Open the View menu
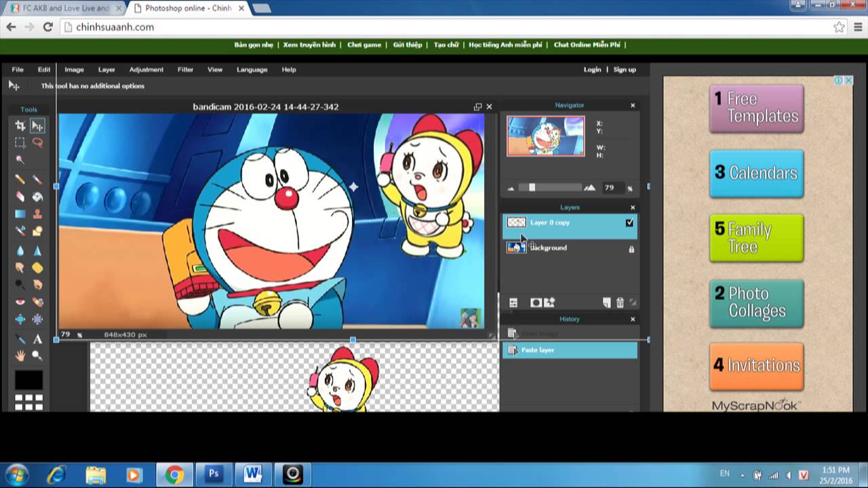 (215, 69)
